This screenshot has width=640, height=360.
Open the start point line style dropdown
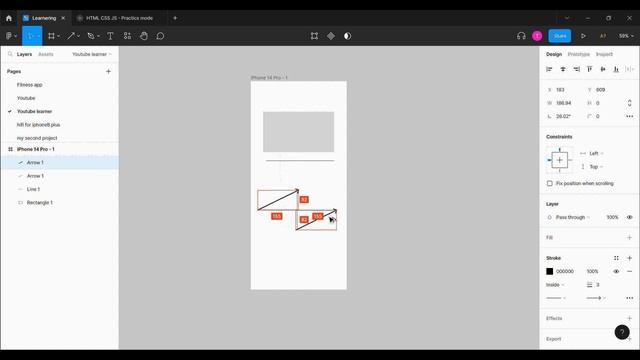pyautogui.click(x=556, y=298)
